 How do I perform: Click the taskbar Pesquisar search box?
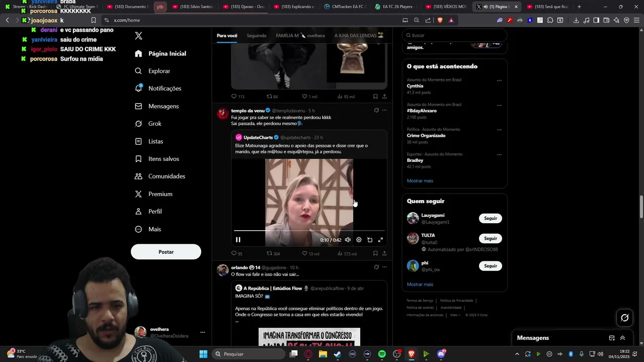(x=249, y=354)
